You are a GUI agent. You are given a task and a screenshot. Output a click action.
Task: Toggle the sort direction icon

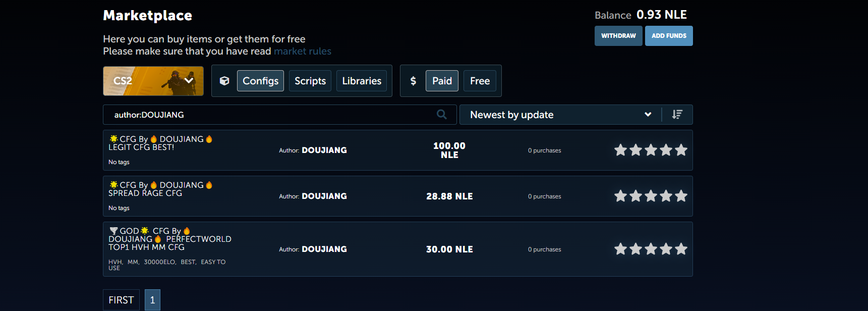coord(677,115)
